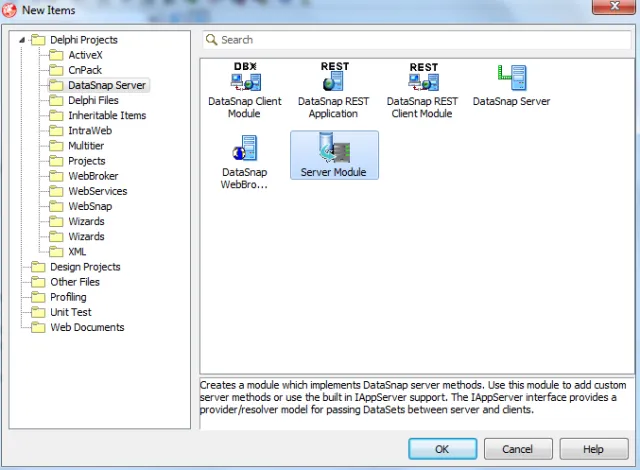Screen dimensions: 640x470
Task: Click the ActiveX folder icon
Action: (56, 55)
